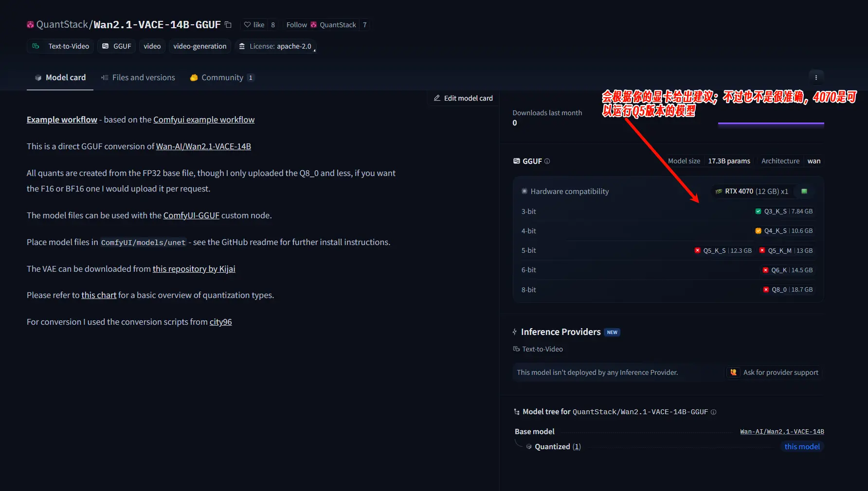Copy model name with the clipboard icon
Image resolution: width=868 pixels, height=491 pixels.
tap(228, 24)
